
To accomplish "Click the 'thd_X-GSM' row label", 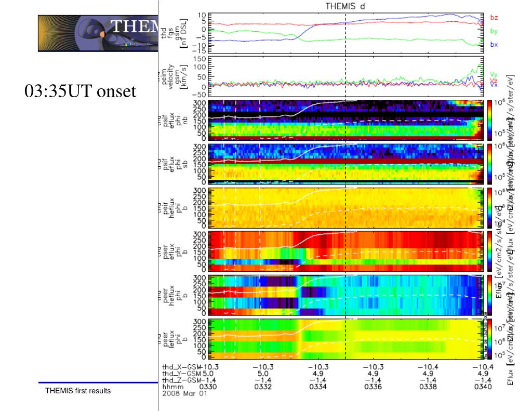I will pyautogui.click(x=181, y=367).
